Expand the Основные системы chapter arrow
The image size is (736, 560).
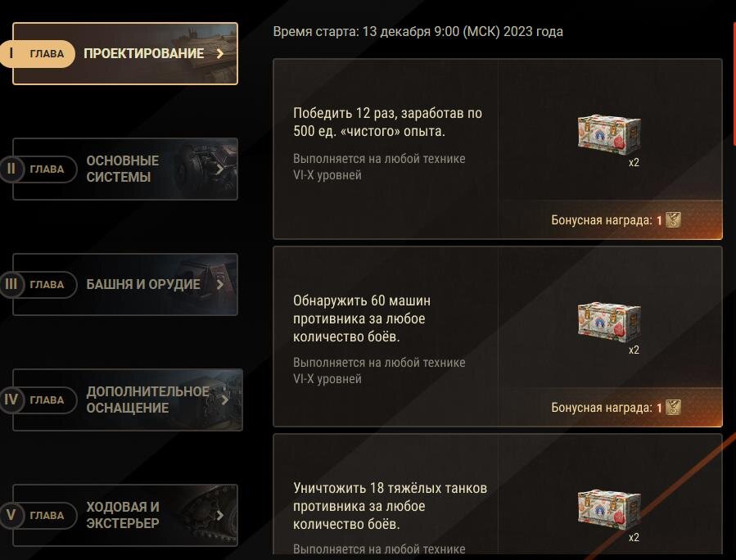pyautogui.click(x=219, y=169)
